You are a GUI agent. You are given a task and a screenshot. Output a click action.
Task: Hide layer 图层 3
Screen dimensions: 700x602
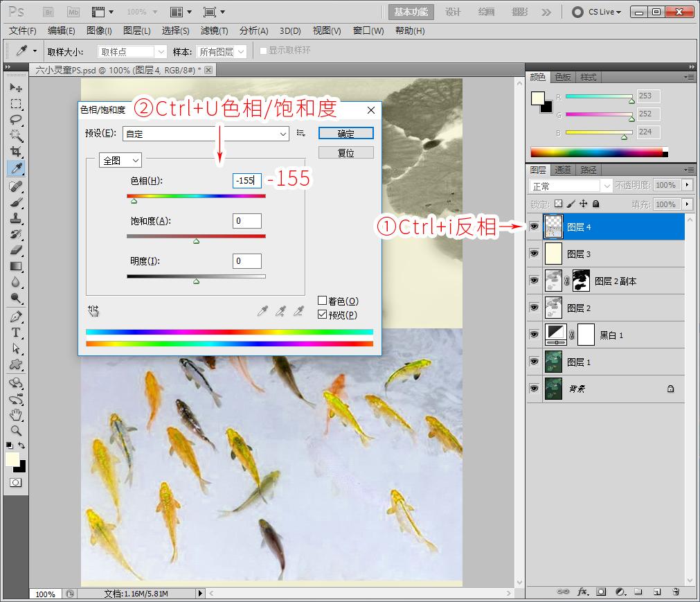(534, 254)
